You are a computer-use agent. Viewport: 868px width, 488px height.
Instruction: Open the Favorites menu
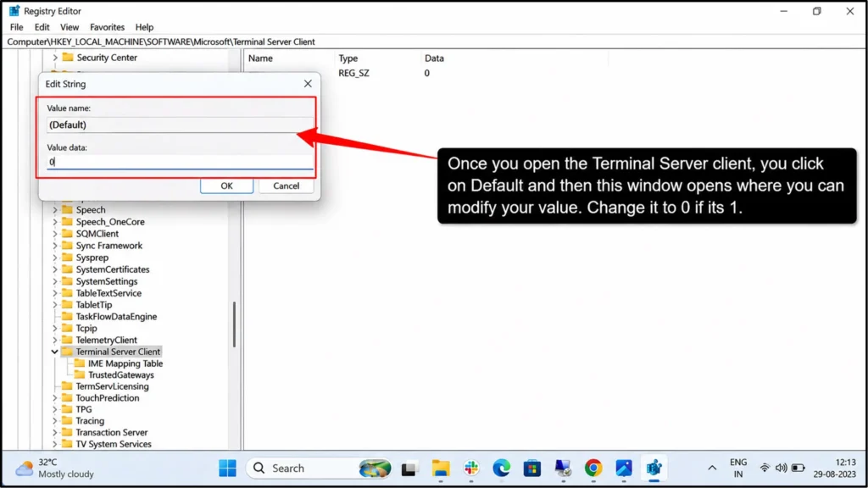pyautogui.click(x=107, y=27)
